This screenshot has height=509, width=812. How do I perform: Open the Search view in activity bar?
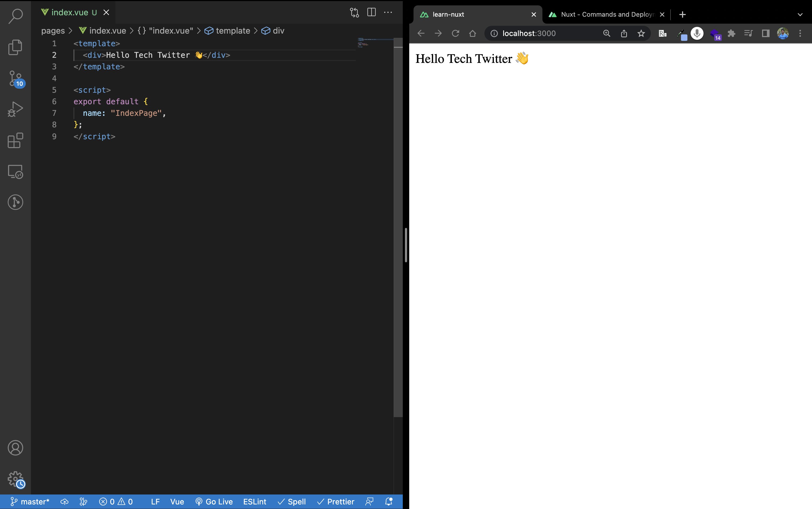[16, 16]
